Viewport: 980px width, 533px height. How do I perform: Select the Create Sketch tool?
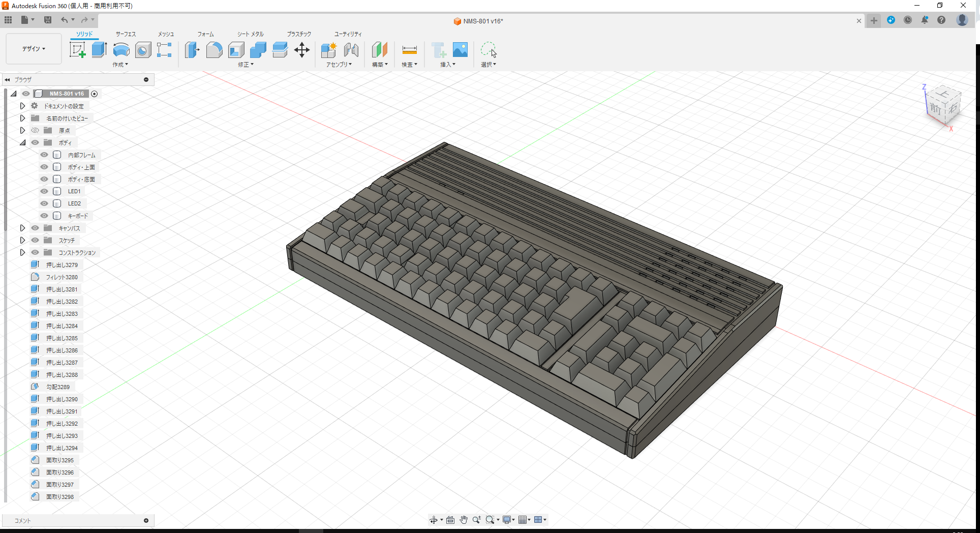pyautogui.click(x=77, y=50)
